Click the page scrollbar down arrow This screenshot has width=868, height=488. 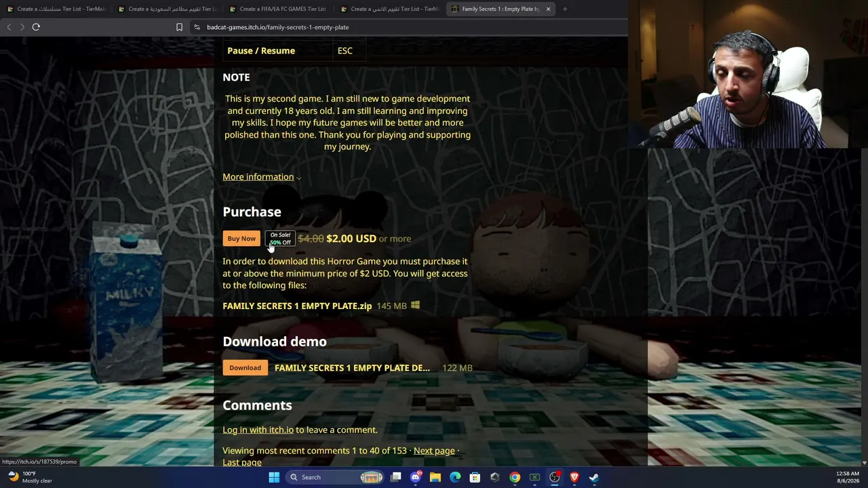(864, 463)
